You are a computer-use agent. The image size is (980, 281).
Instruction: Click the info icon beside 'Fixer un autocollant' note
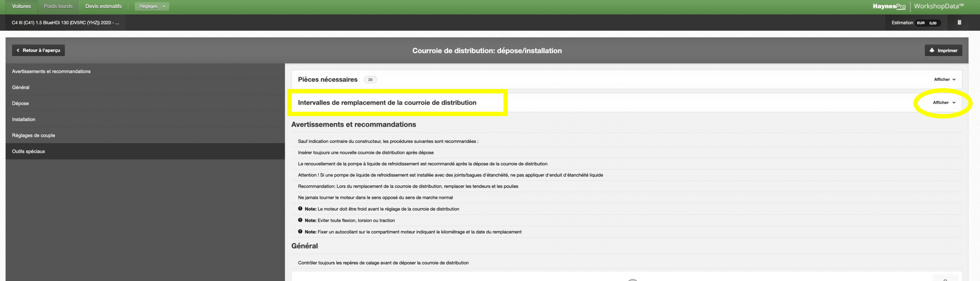(300, 232)
